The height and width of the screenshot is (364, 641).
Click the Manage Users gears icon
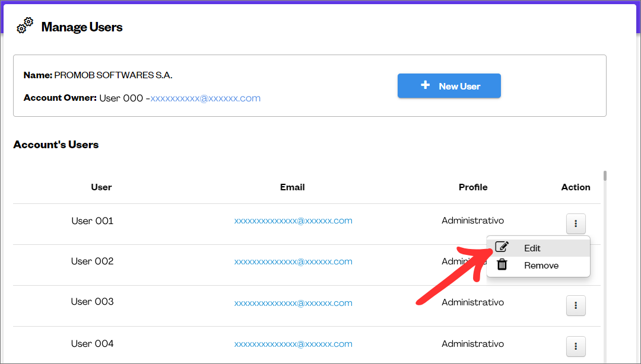(25, 25)
